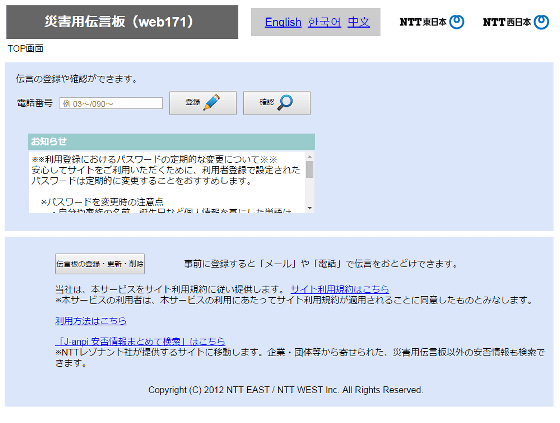Click the 確認 button with the magnifier icon
The width and height of the screenshot is (560, 423).
point(277,103)
